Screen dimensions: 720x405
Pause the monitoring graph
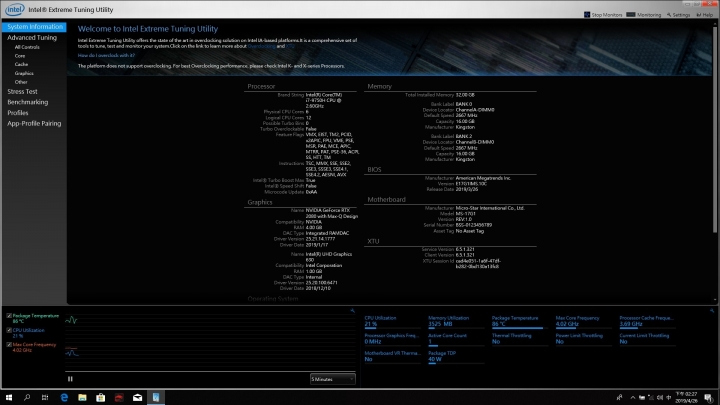pyautogui.click(x=70, y=379)
